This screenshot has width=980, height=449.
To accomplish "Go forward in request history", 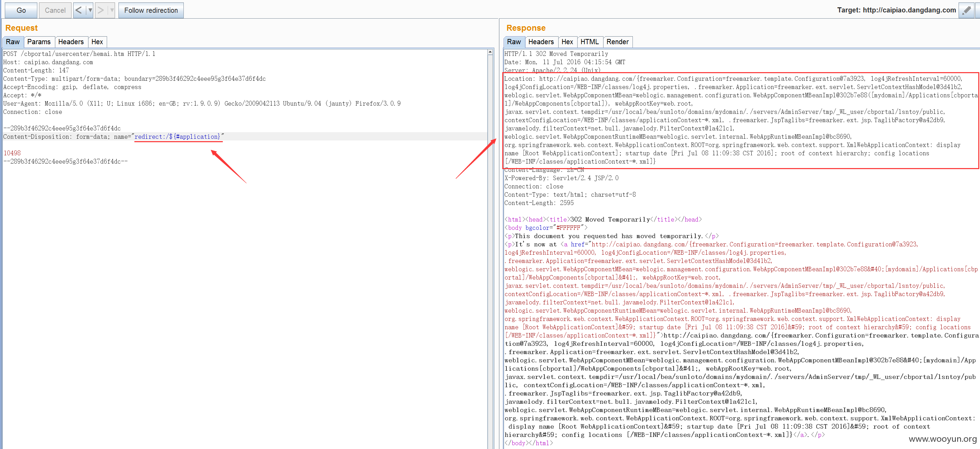I will pos(101,10).
